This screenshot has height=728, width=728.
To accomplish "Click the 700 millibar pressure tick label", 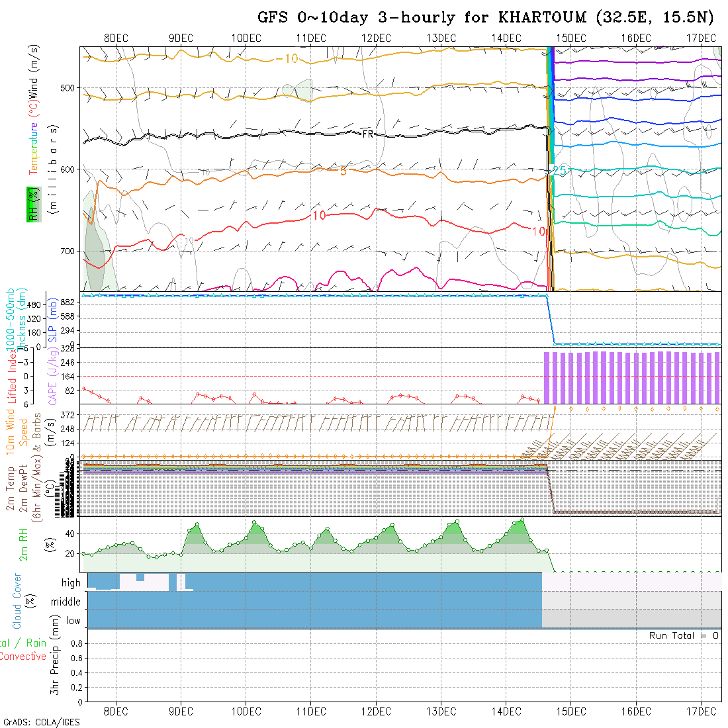I will 70,251.
